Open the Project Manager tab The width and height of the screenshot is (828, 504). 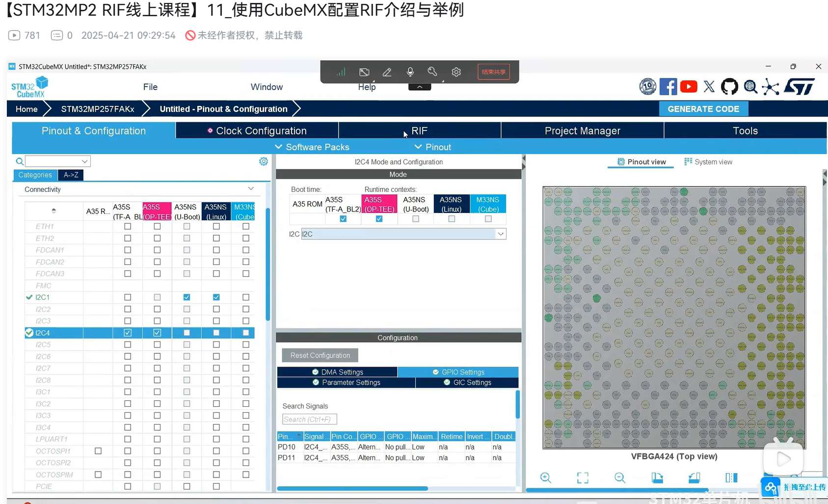click(x=583, y=131)
